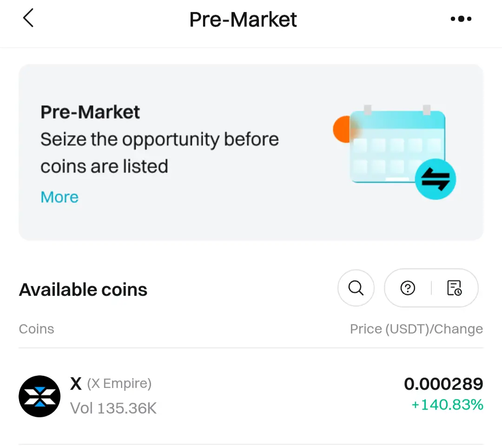Open the order history document icon
This screenshot has width=502, height=448.
[x=454, y=288]
